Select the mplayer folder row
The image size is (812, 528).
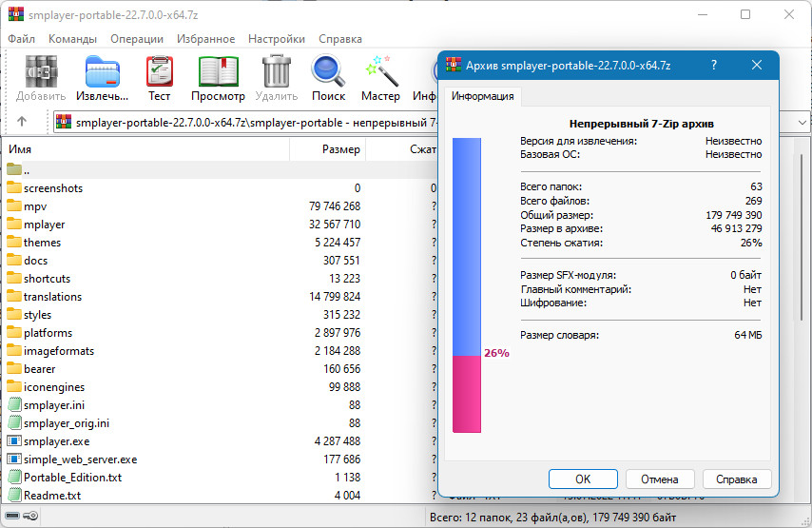(220, 224)
